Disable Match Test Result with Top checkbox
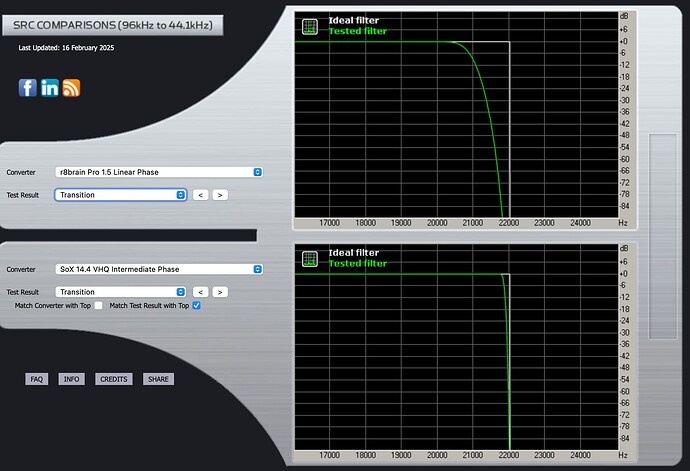Image resolution: width=690 pixels, height=471 pixels. pos(196,305)
